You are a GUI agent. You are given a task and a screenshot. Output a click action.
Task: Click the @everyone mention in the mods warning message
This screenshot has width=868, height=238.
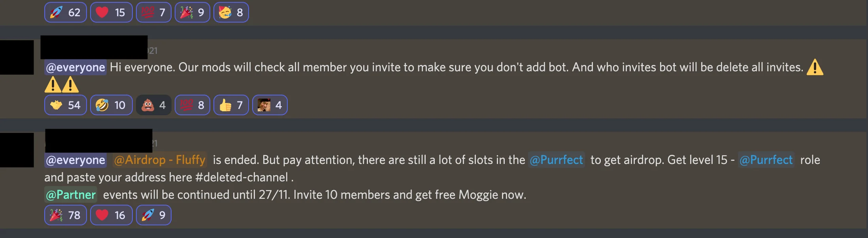[x=75, y=67]
